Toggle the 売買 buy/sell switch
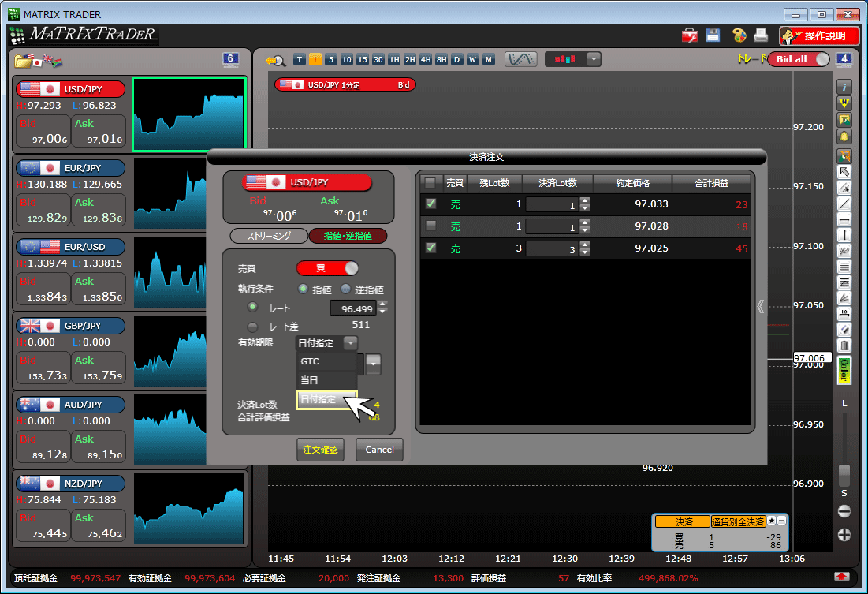The height and width of the screenshot is (594, 868). (328, 269)
